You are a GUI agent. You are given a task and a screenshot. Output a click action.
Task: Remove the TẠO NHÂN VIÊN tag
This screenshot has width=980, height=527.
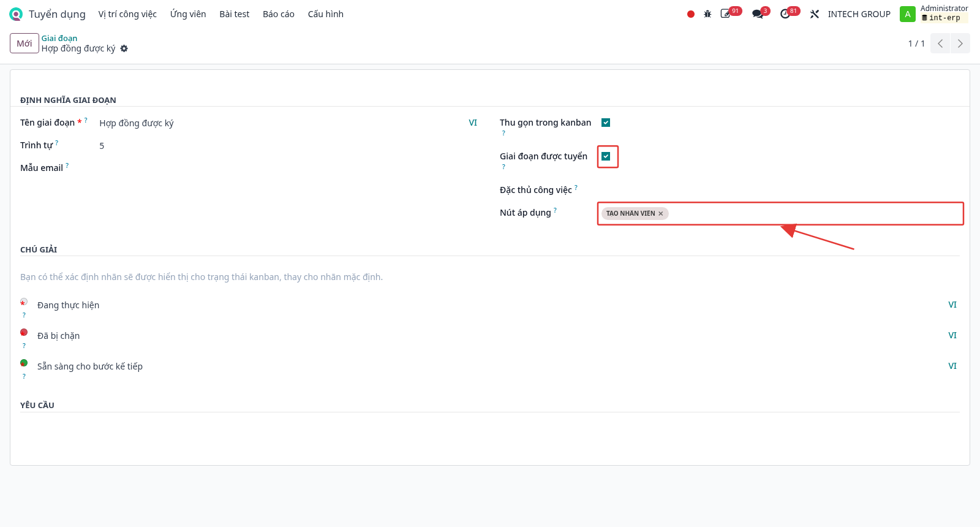coord(661,214)
